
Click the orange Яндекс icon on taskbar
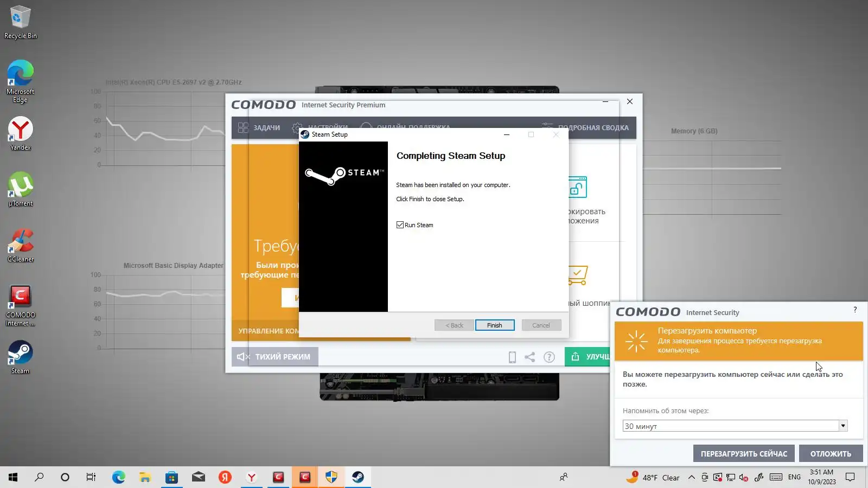[x=225, y=477]
